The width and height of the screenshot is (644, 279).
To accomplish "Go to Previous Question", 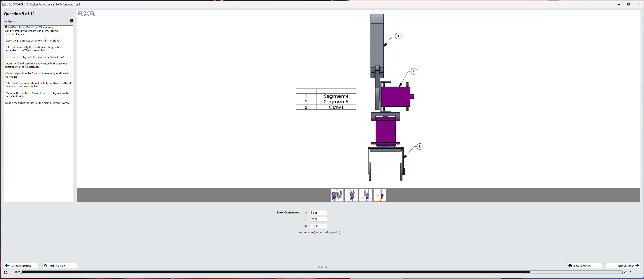I will [x=21, y=266].
